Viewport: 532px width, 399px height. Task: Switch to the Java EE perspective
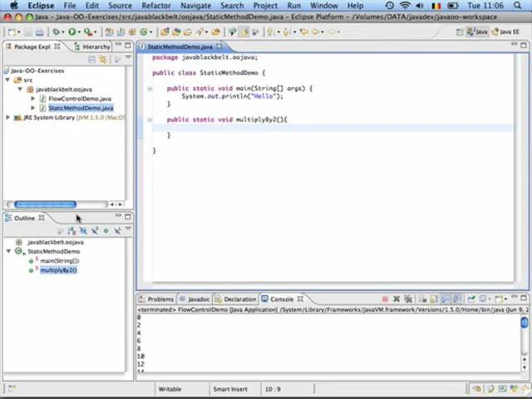(x=505, y=32)
